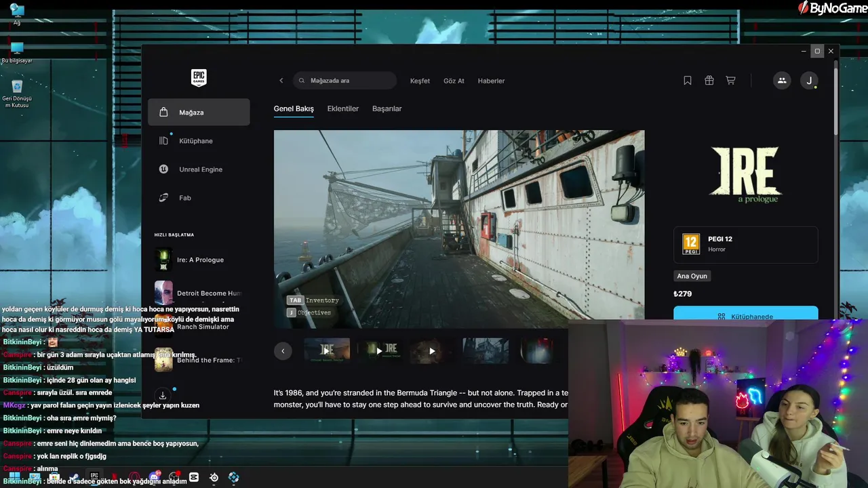
Task: Click the HIZLI BAŞLATMA heading
Action: pyautogui.click(x=174, y=235)
